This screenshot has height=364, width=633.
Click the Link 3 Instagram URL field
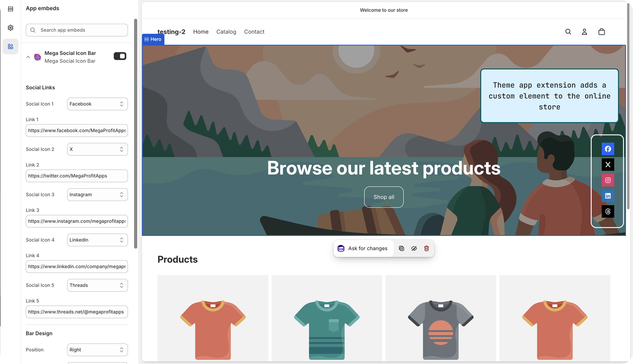coord(77,221)
